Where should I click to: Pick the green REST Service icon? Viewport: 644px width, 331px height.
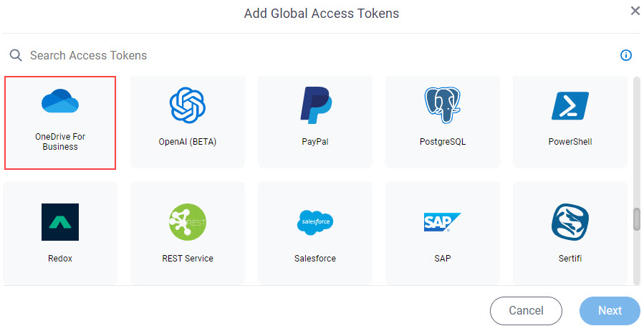tap(188, 222)
